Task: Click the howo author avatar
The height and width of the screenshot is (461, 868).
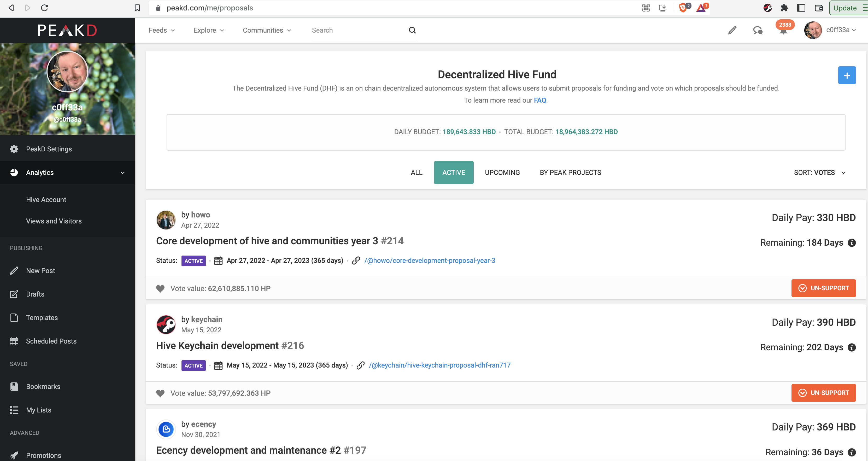Action: point(166,220)
